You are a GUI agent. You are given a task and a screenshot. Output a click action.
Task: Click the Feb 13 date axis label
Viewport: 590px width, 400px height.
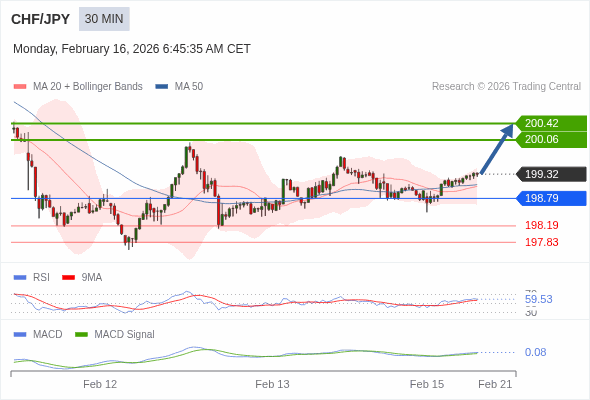(x=272, y=384)
